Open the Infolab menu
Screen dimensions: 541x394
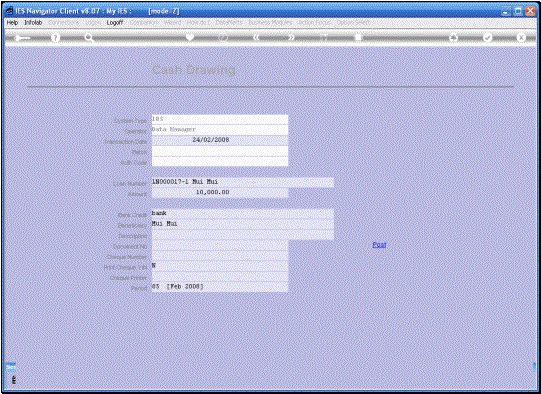[33, 22]
